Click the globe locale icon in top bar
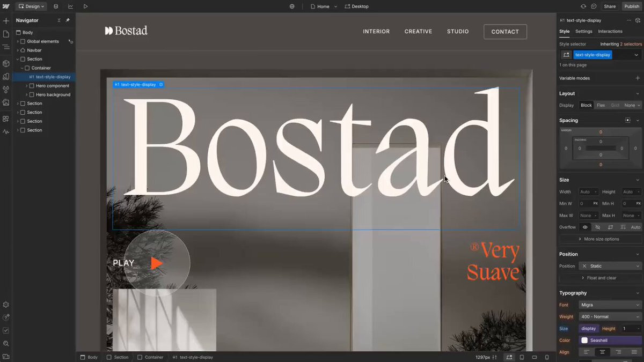 click(292, 6)
